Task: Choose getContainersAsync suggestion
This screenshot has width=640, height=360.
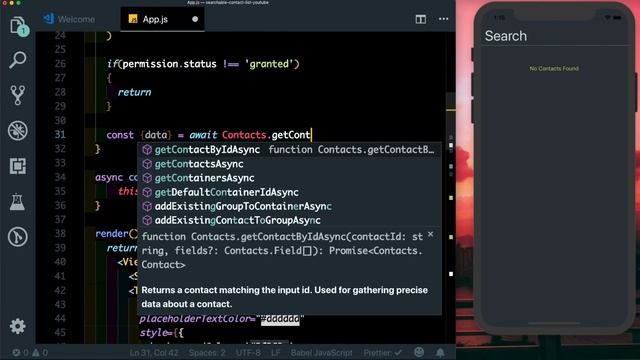Action: point(289,178)
